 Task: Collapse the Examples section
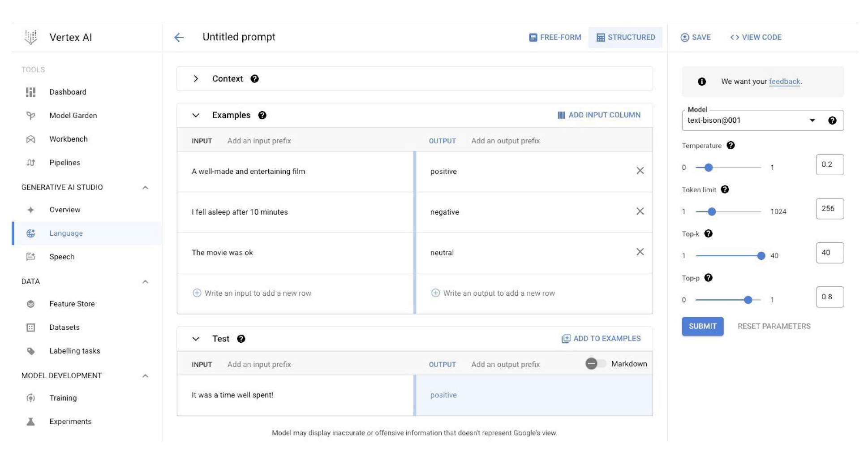196,115
